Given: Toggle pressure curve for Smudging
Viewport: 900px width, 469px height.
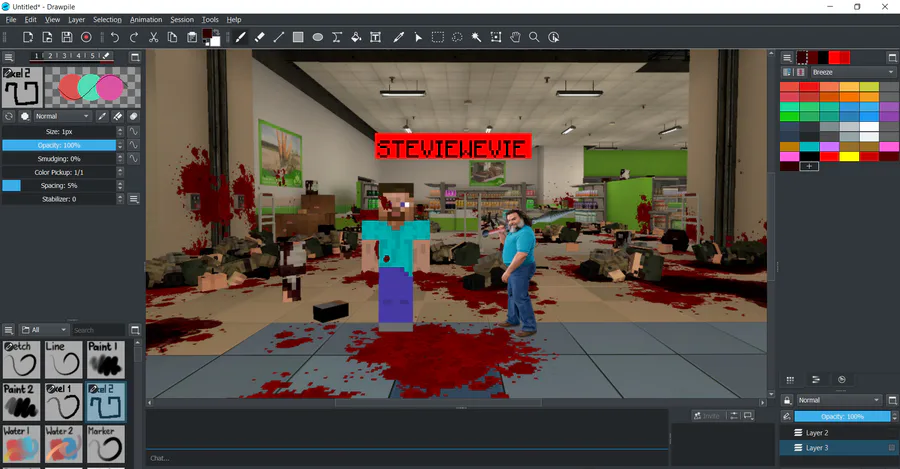Looking at the screenshot, I should tap(133, 158).
